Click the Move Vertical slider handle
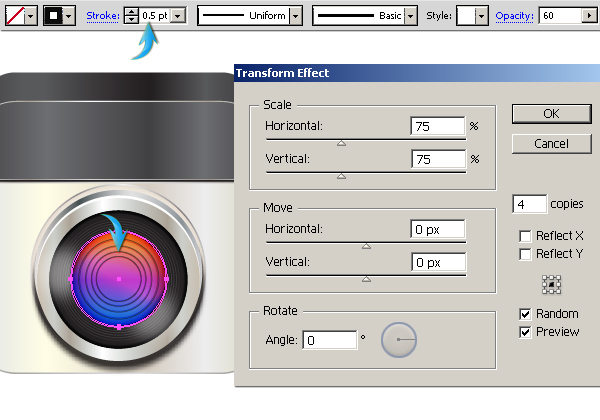This screenshot has height=420, width=600. tap(366, 279)
